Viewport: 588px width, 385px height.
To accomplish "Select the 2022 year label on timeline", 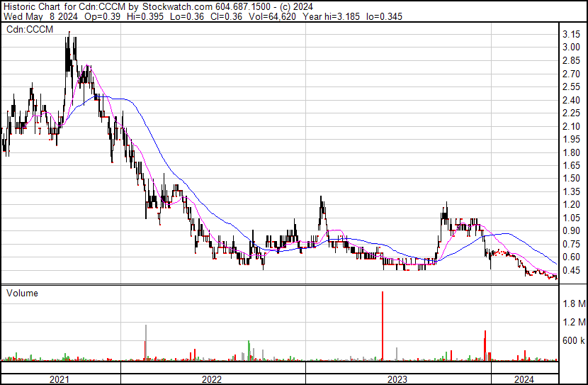I will click(211, 379).
